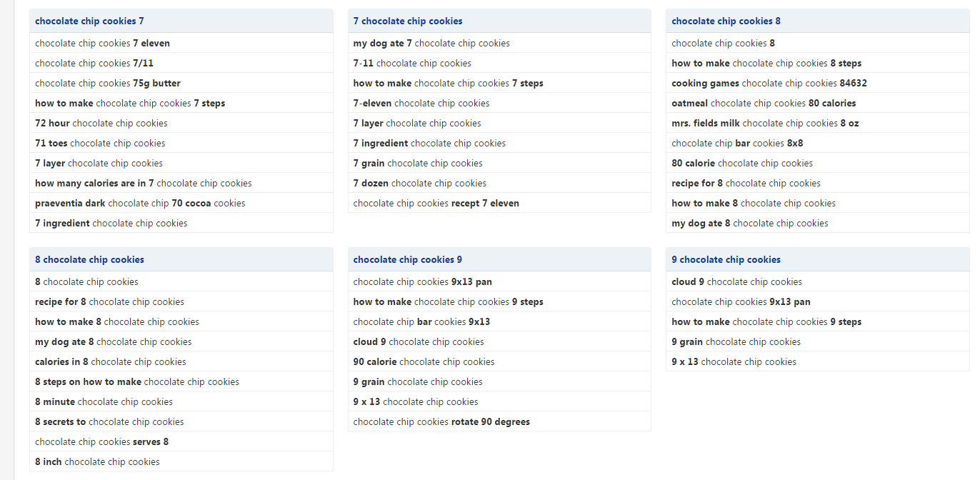Click suggestion "chocolate chip cookies 75g butter"
Image resolution: width=980 pixels, height=480 pixels.
click(x=108, y=84)
